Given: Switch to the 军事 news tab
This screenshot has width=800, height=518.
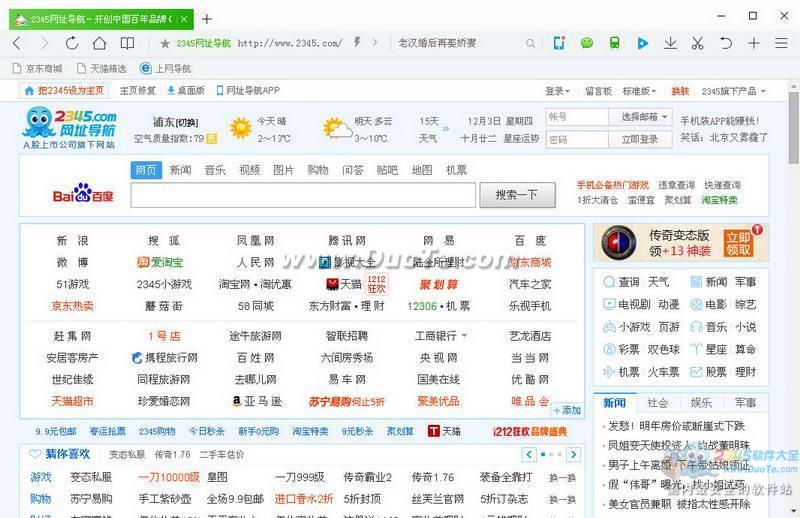Looking at the screenshot, I should tap(745, 403).
